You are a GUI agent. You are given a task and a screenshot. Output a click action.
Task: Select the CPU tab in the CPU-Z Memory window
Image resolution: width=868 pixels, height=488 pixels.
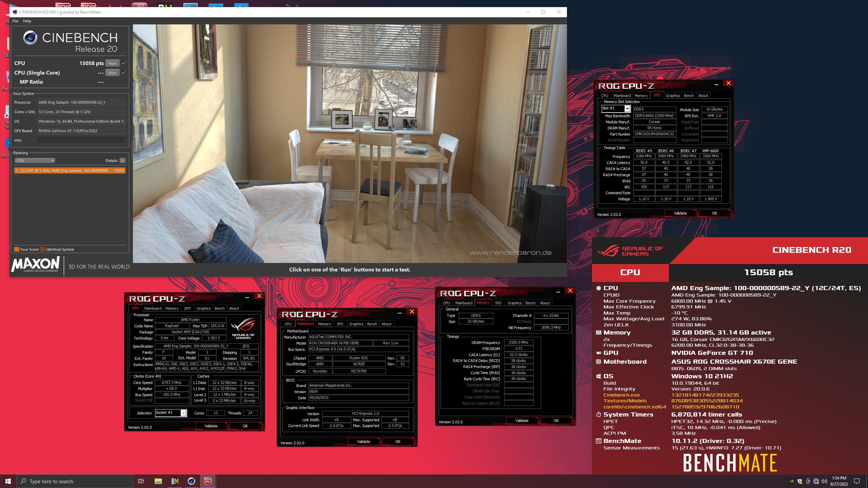tap(446, 303)
